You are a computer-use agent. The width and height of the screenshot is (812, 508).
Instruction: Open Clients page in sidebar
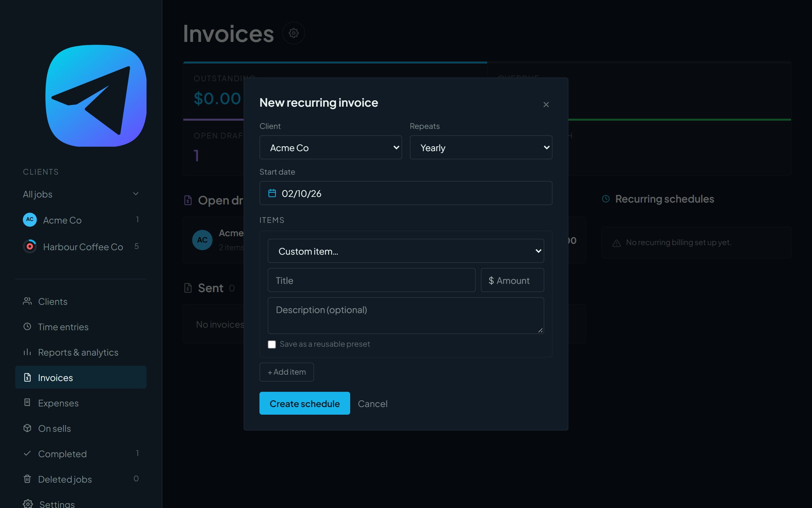(81, 301)
